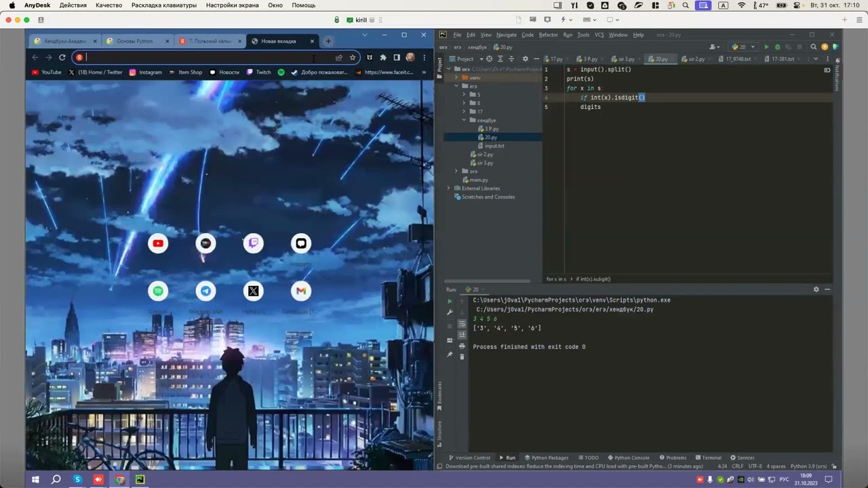868x488 pixels.
Task: Collapse all items in Project tree
Action: pyautogui.click(x=511, y=59)
